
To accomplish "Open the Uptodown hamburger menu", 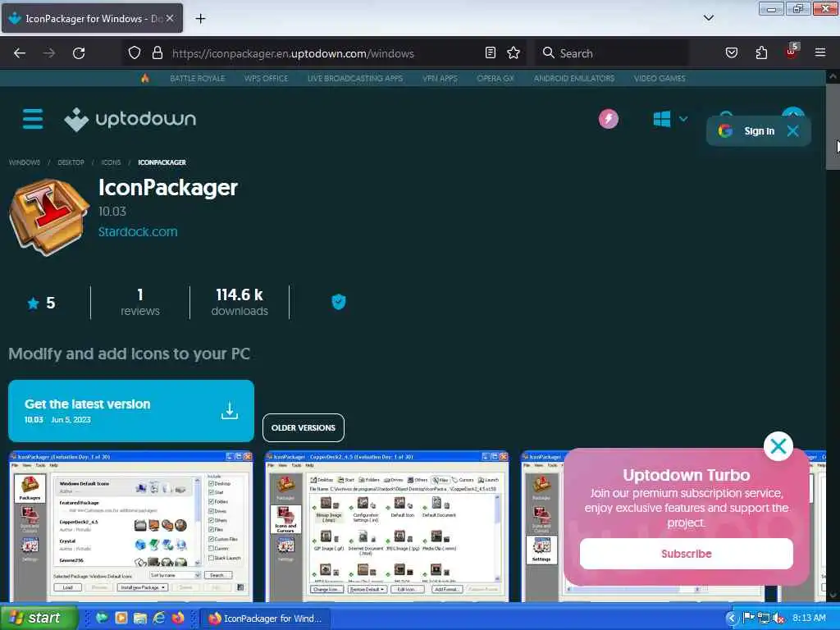I will [33, 119].
